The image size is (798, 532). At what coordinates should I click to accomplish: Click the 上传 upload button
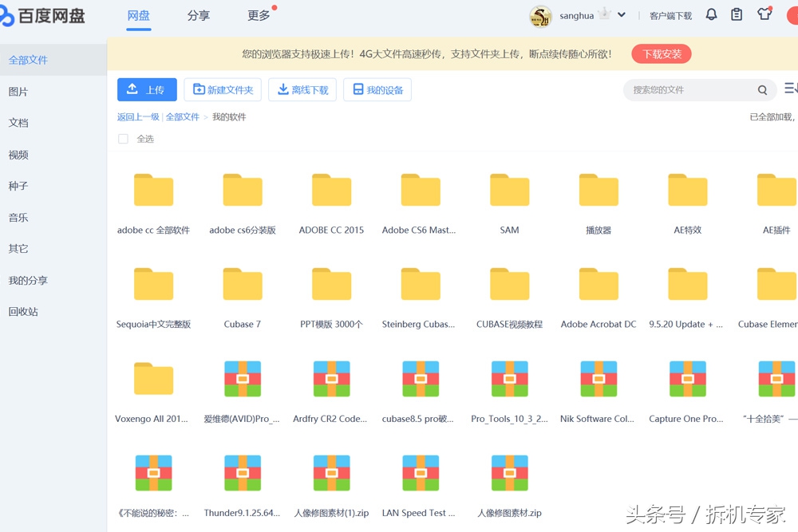tap(147, 89)
